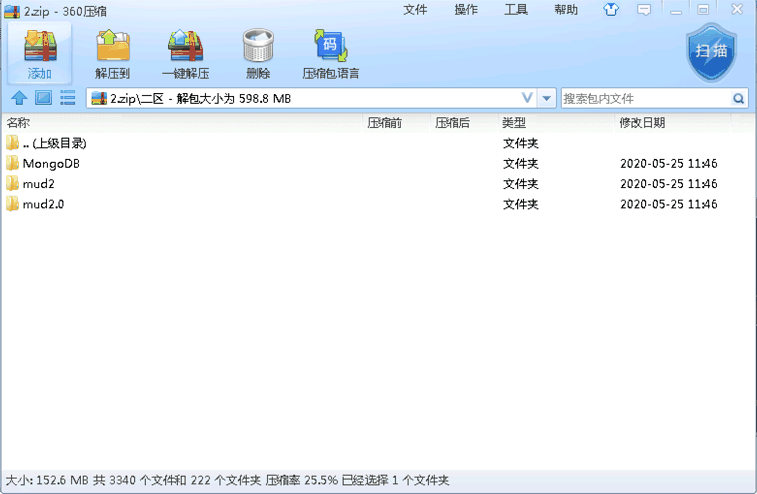Screen dimensions: 757x494
Task: Click the parent directory folder icon
Action: 12,143
